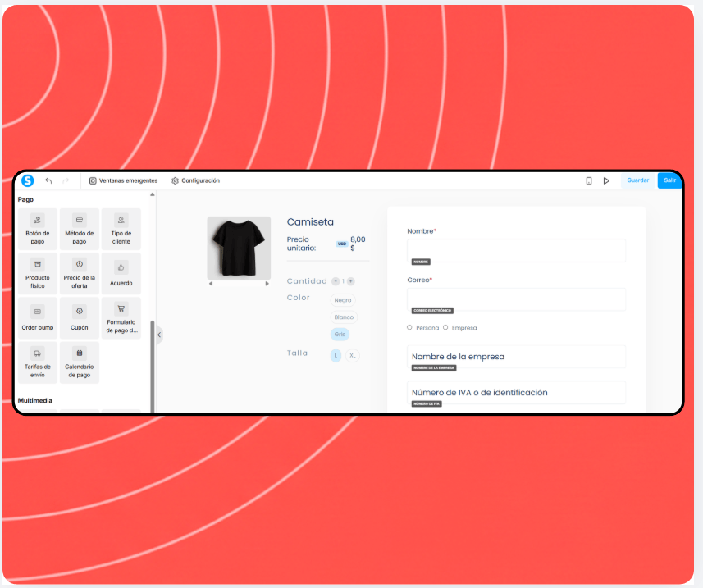Image resolution: width=703 pixels, height=588 pixels.
Task: Click the Pago section heading
Action: pos(25,199)
